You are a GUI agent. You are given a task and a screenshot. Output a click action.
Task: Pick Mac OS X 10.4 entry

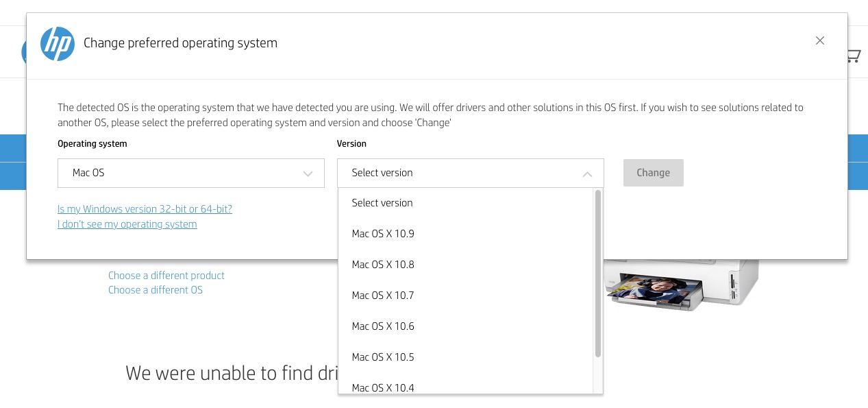tap(383, 387)
